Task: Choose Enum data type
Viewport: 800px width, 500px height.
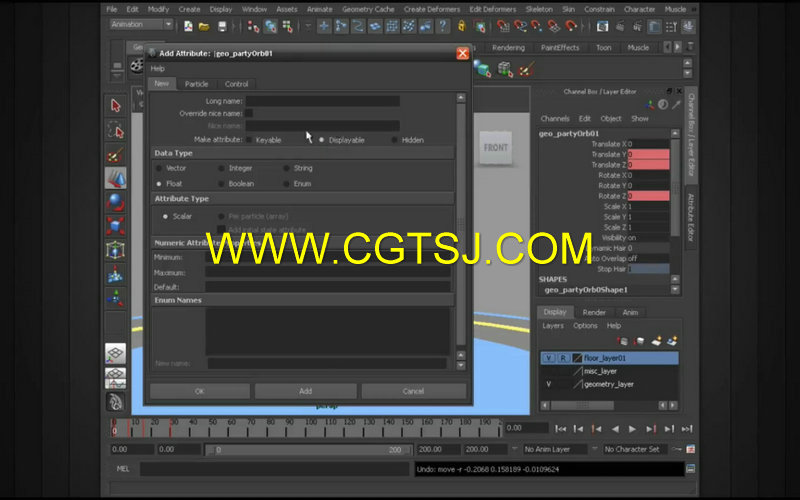Action: 286,184
